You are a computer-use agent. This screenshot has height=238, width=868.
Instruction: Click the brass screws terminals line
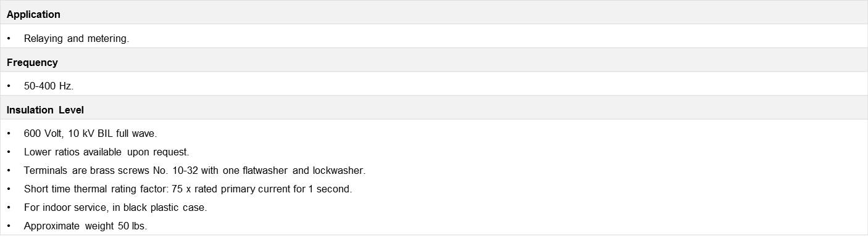pos(194,170)
